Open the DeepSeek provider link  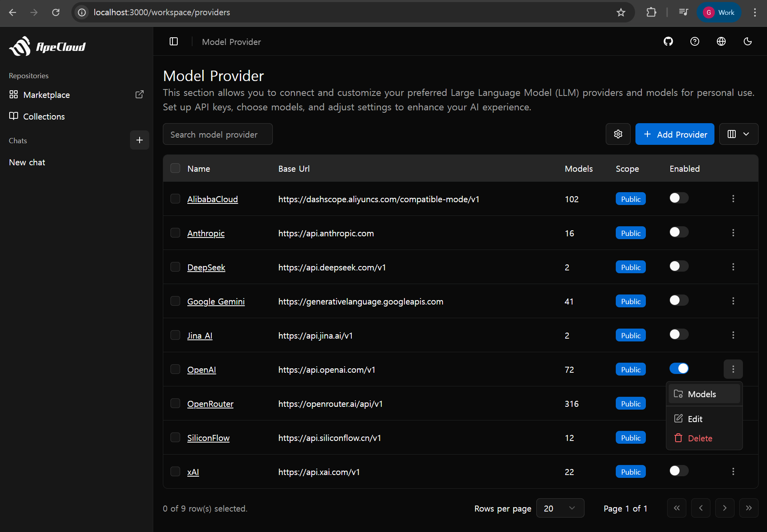(x=206, y=267)
